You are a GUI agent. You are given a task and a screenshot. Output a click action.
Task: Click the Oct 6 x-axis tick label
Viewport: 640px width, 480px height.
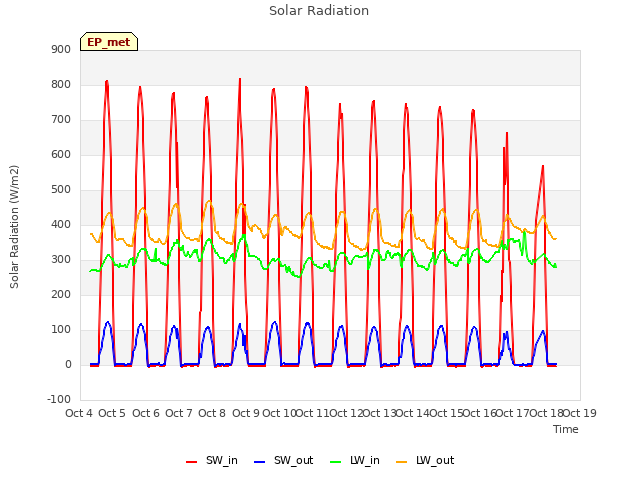coord(146,413)
